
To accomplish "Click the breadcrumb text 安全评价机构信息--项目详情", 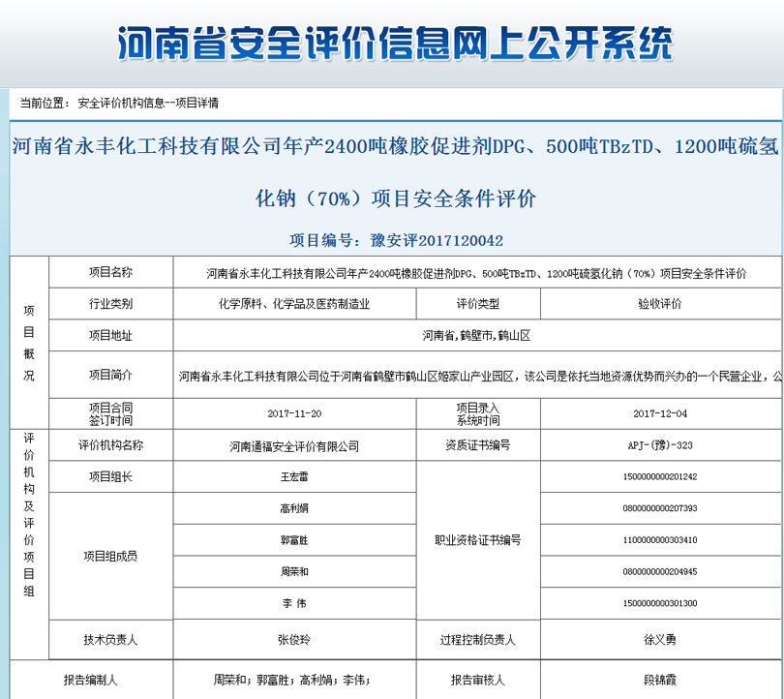I will tap(148, 103).
